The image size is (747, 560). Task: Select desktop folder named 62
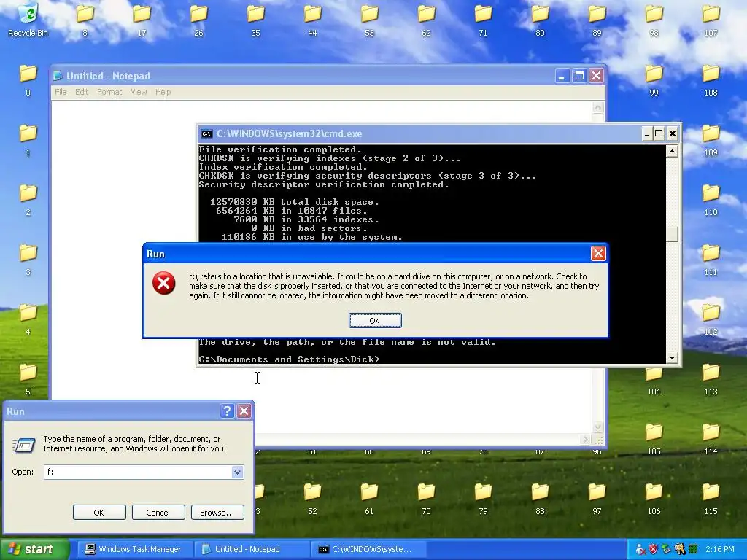tap(426, 20)
